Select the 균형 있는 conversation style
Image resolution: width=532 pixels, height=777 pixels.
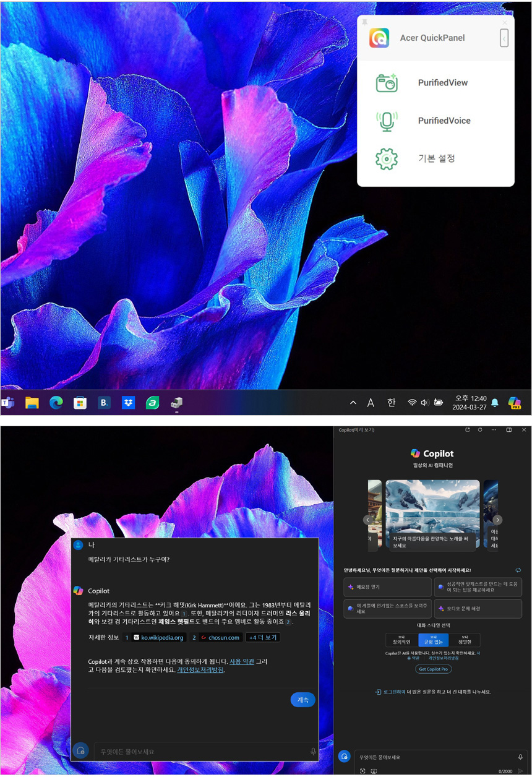pos(433,640)
